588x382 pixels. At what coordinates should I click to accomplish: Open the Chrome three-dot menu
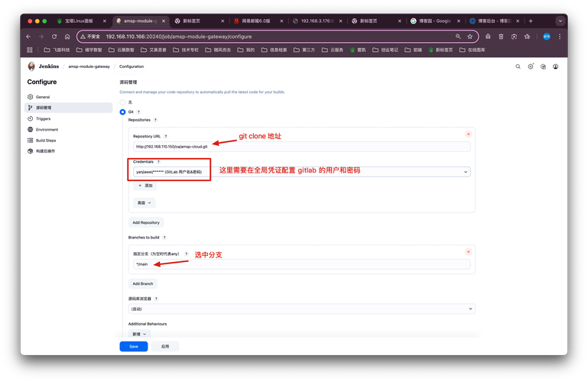(x=560, y=37)
